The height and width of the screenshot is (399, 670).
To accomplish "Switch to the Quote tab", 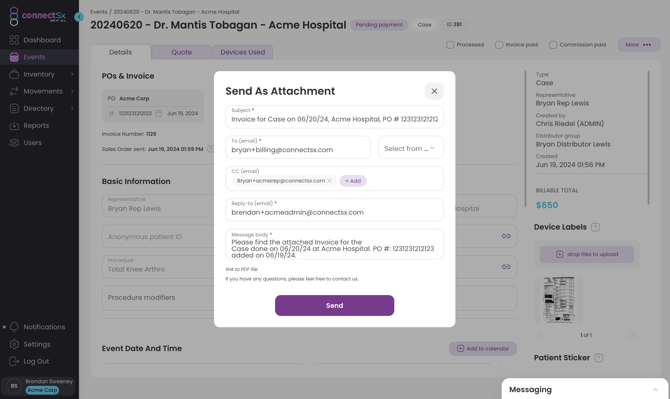I will [182, 52].
